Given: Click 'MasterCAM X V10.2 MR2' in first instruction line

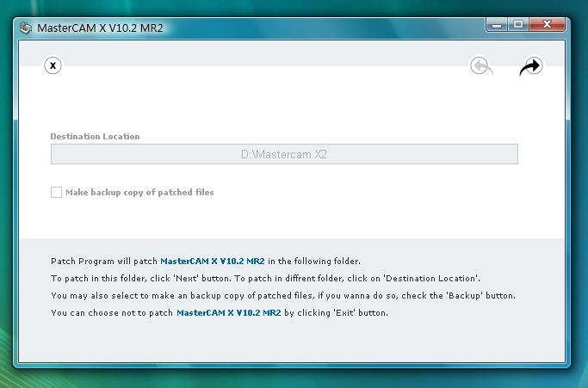Looking at the screenshot, I should click(x=213, y=262).
